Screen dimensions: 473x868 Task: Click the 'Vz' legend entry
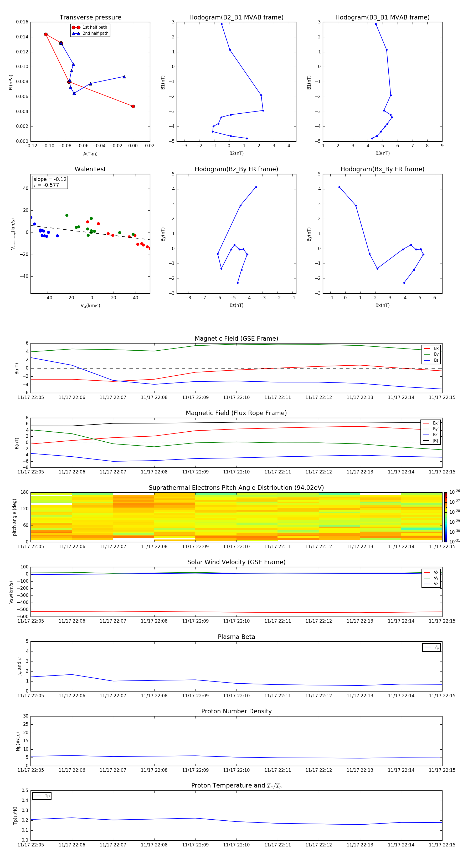[x=431, y=584]
